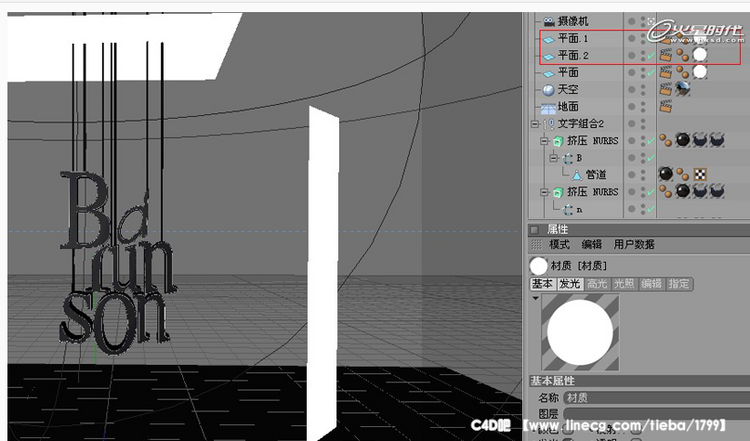Toggle visibility dot for 平面.2
This screenshot has height=441, width=750.
click(x=632, y=55)
